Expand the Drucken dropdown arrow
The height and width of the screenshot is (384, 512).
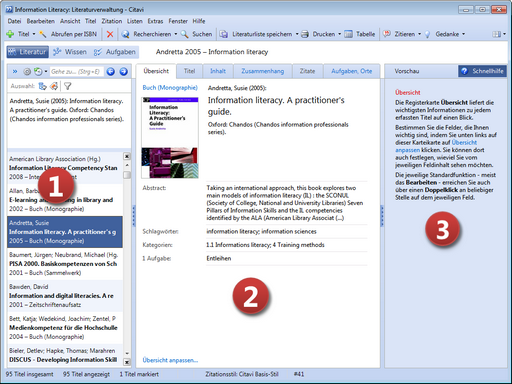pos(339,34)
